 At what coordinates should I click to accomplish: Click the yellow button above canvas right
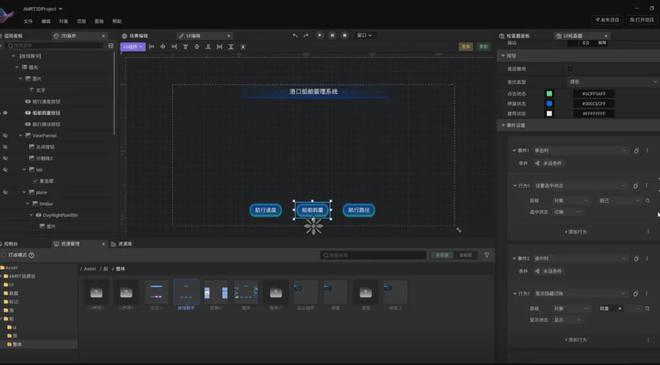[x=466, y=47]
